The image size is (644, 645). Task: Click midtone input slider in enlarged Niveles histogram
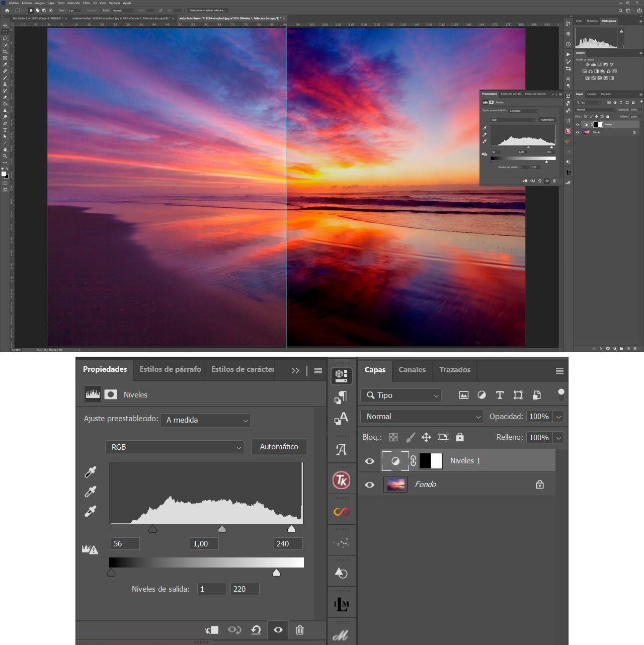pyautogui.click(x=222, y=529)
